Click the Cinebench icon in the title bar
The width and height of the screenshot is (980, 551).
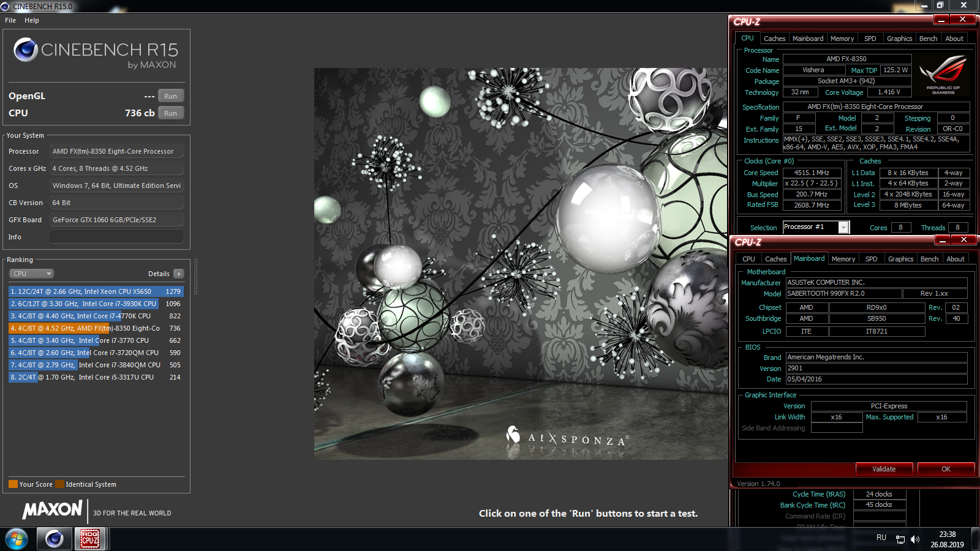coord(5,6)
